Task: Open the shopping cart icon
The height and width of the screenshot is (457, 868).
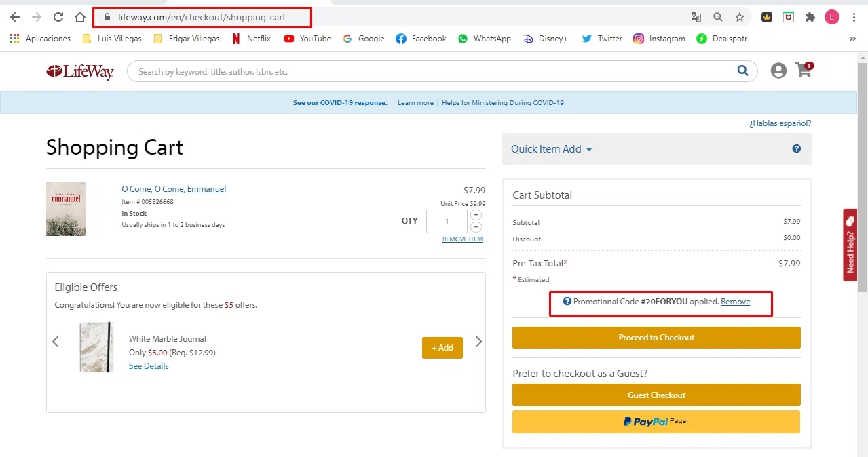Action: point(804,69)
